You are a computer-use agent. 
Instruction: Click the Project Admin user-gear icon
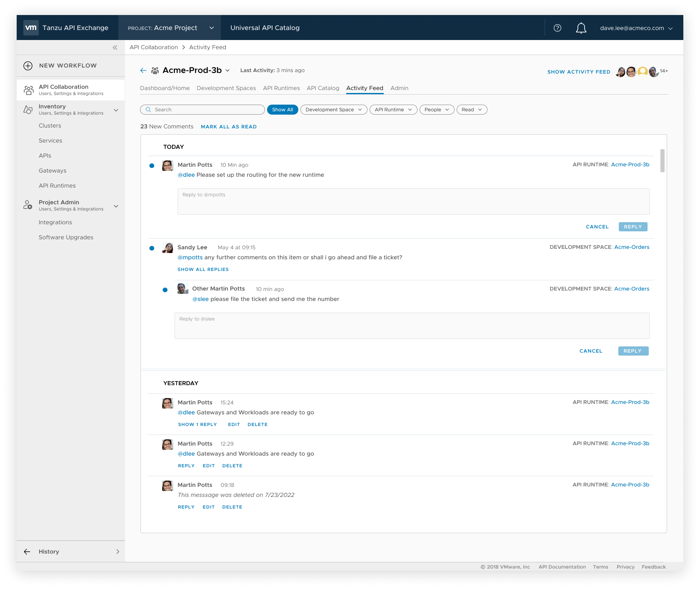pyautogui.click(x=28, y=205)
